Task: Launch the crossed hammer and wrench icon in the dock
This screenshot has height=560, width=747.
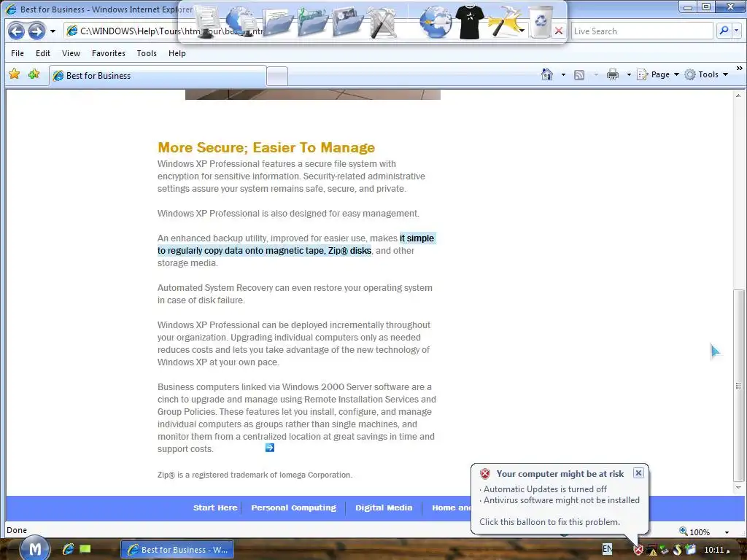Action: pos(383,22)
